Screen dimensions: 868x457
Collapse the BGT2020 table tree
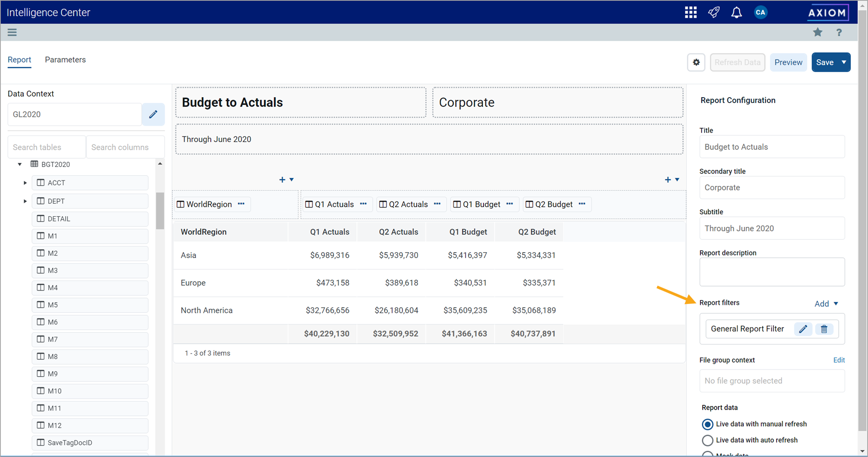point(20,164)
